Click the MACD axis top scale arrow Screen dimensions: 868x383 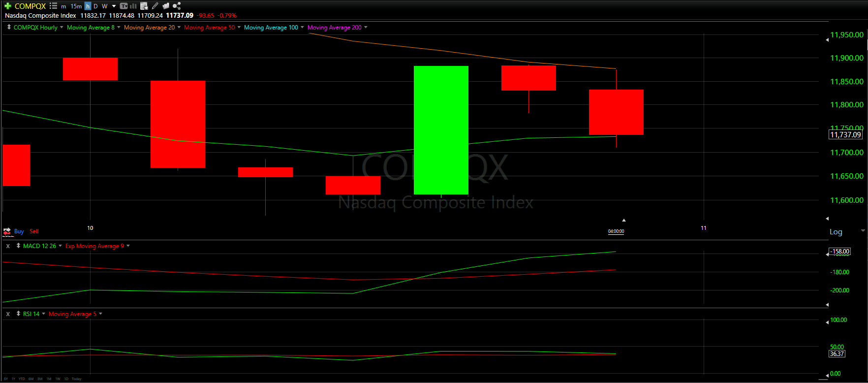[x=827, y=254]
